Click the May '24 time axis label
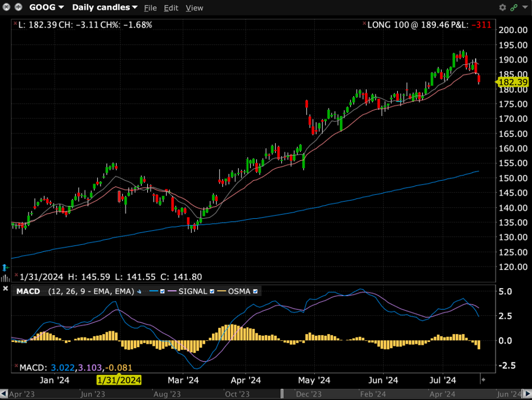 [x=314, y=380]
